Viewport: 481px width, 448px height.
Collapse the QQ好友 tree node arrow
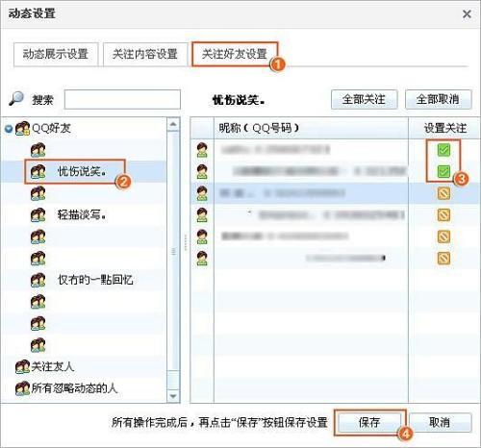9,129
